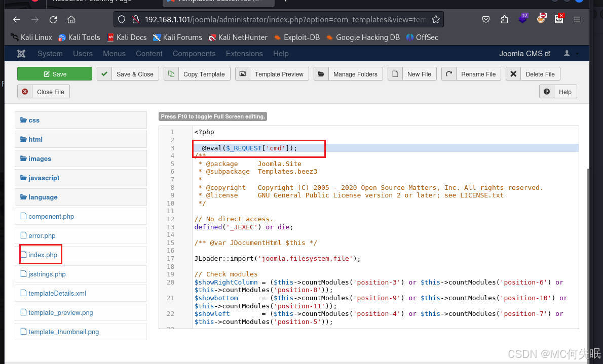Click the Manage Folders button
The height and width of the screenshot is (364, 603).
coord(348,74)
